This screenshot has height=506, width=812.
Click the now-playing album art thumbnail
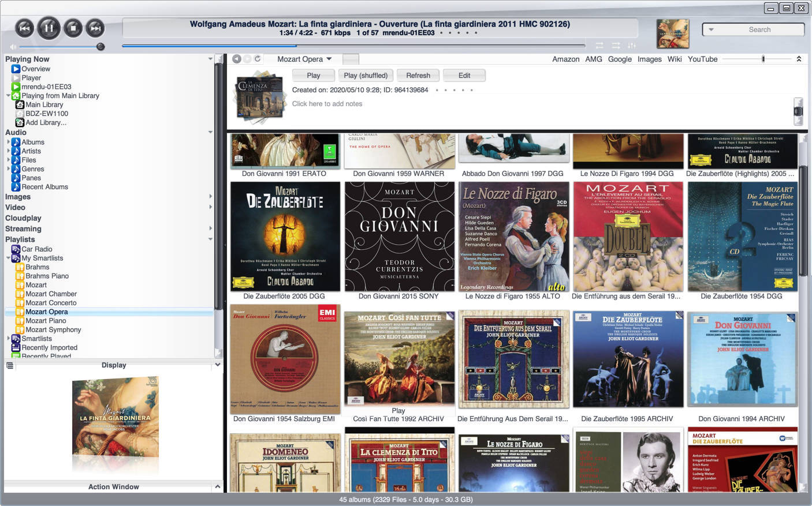pos(673,33)
